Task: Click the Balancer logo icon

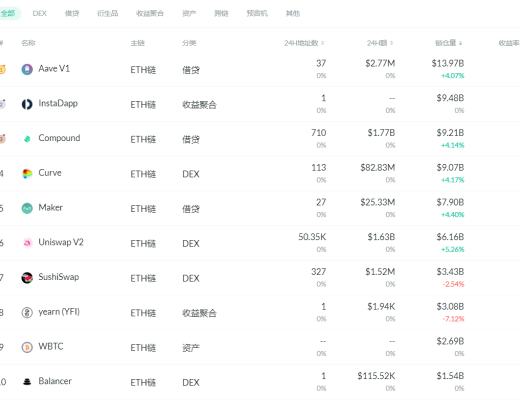Action: pyautogui.click(x=27, y=382)
